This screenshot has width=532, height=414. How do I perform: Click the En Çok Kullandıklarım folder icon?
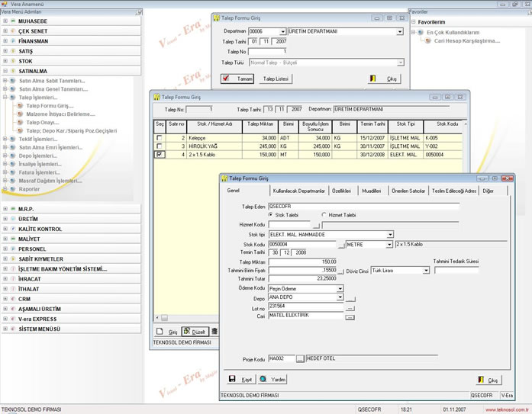coord(421,32)
